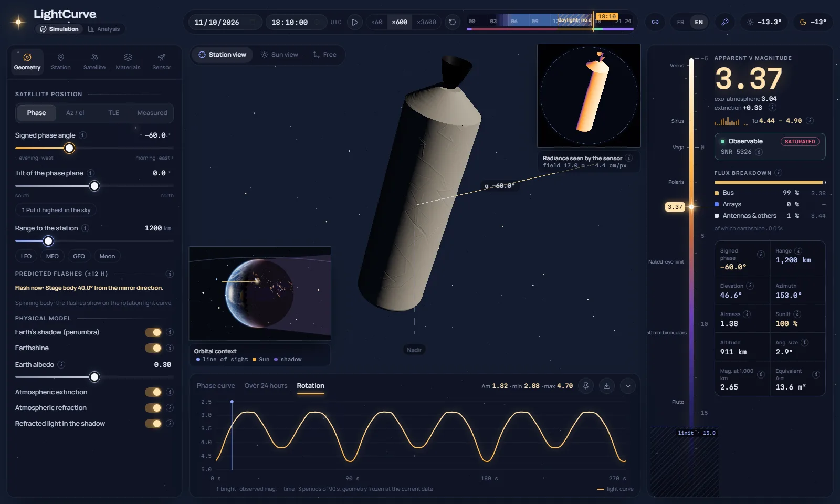Show info for Earth albedo
Image resolution: width=840 pixels, height=504 pixels.
[61, 365]
